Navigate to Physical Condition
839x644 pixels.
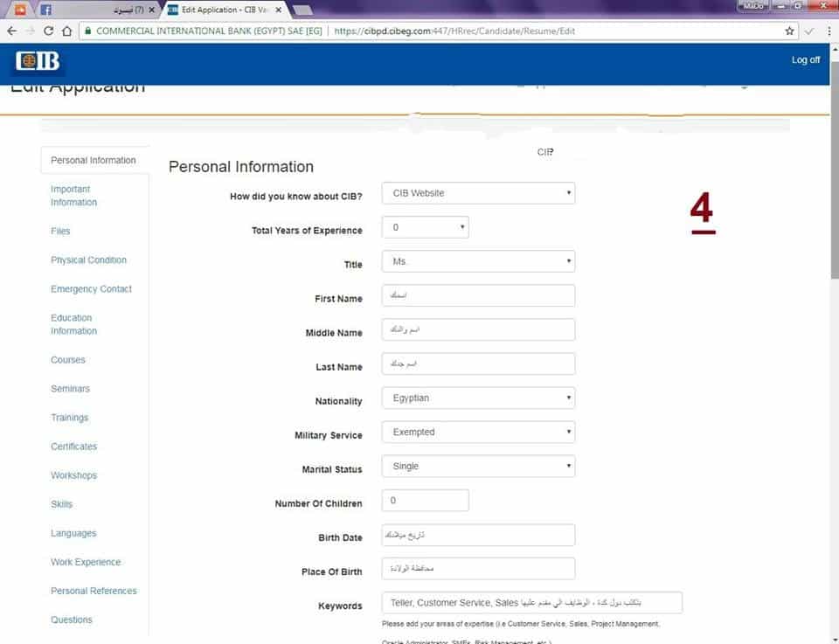coord(89,260)
